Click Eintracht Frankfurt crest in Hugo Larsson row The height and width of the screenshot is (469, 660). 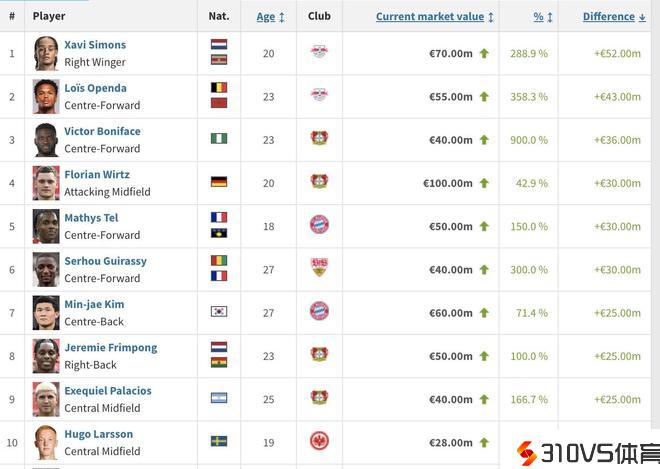click(x=319, y=441)
